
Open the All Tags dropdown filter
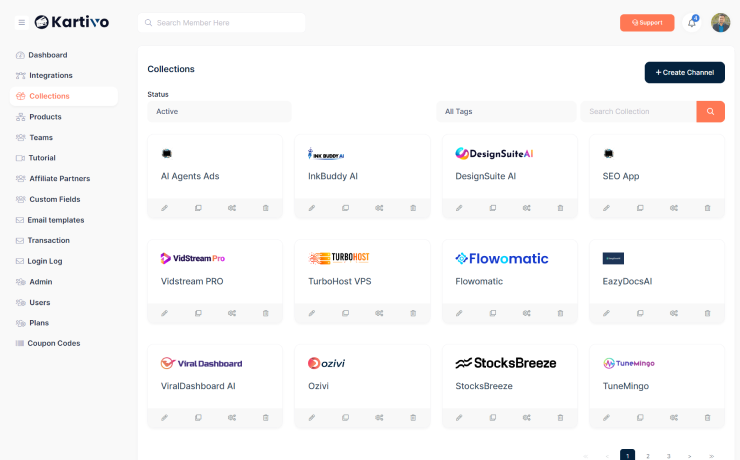coord(506,112)
